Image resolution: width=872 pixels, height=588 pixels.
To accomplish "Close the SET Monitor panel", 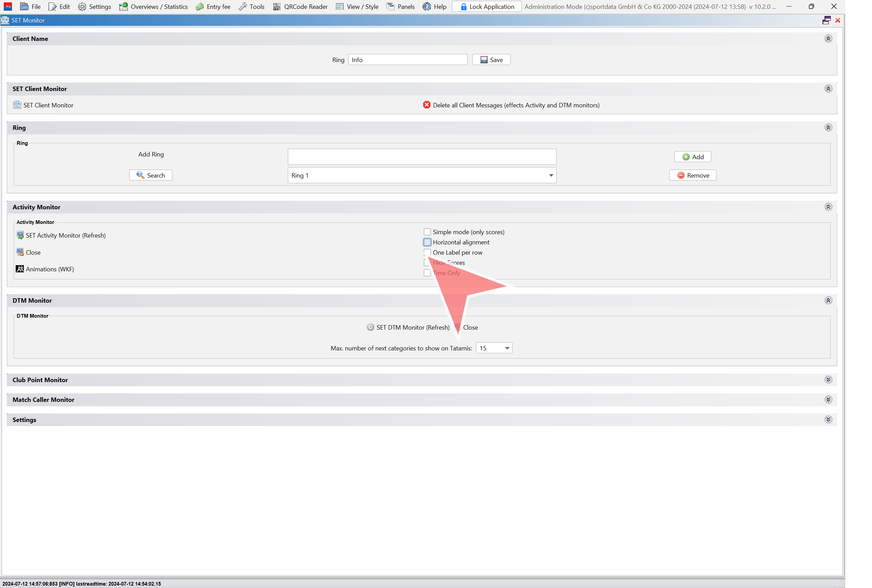I will (x=838, y=20).
